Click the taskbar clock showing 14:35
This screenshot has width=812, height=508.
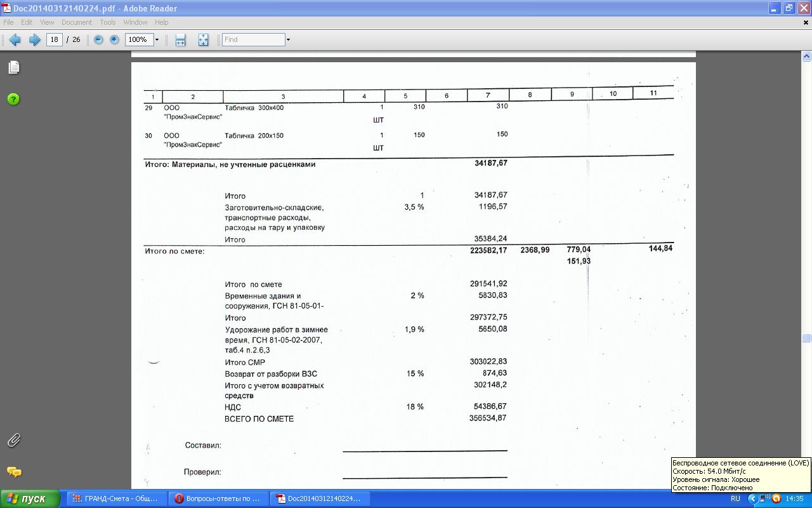point(794,499)
